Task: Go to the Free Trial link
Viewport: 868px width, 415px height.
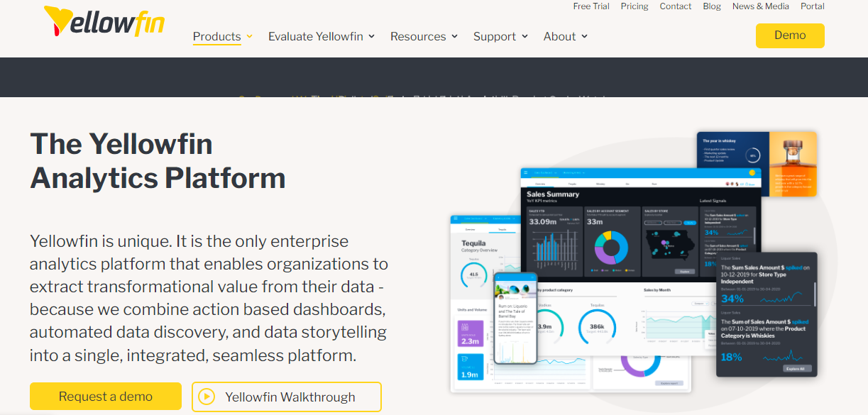Action: 591,6
